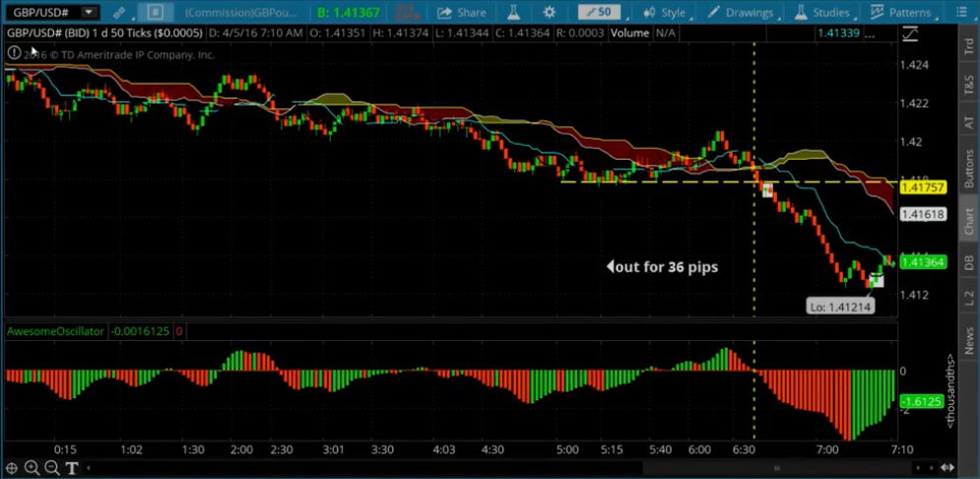Click the 1.42 price axis label
The width and height of the screenshot is (980, 479).
click(909, 141)
